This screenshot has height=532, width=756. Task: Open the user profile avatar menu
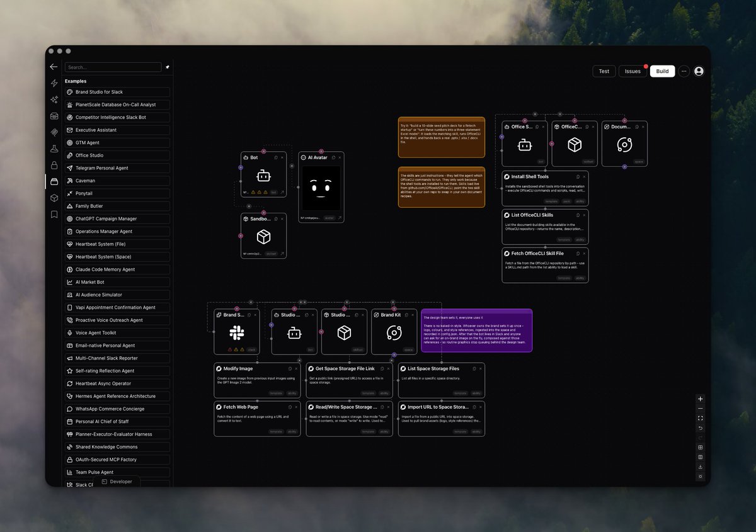tap(699, 71)
